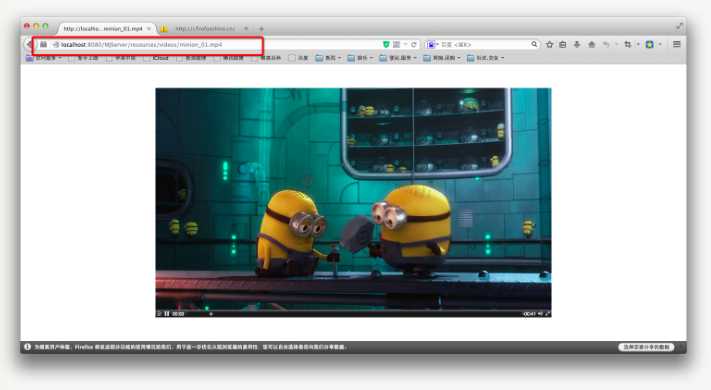Show bookmarks list icon
This screenshot has width=711, height=390.
pyautogui.click(x=563, y=44)
